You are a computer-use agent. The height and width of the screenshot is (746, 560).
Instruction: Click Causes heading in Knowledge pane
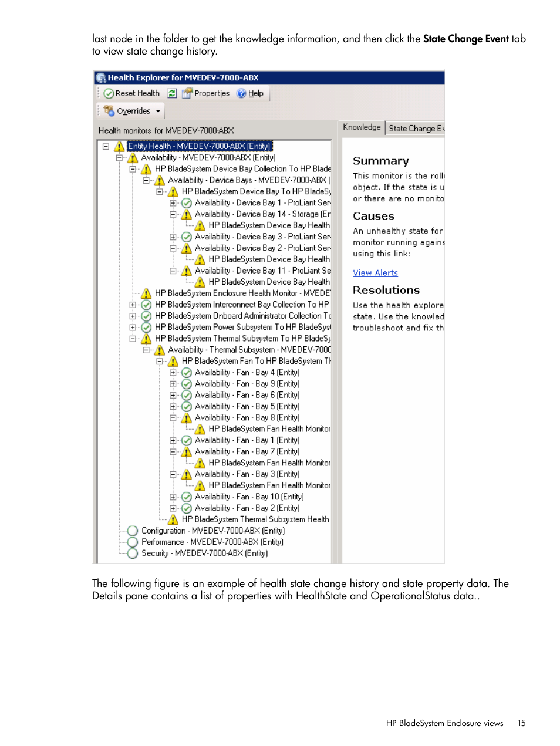tap(373, 216)
